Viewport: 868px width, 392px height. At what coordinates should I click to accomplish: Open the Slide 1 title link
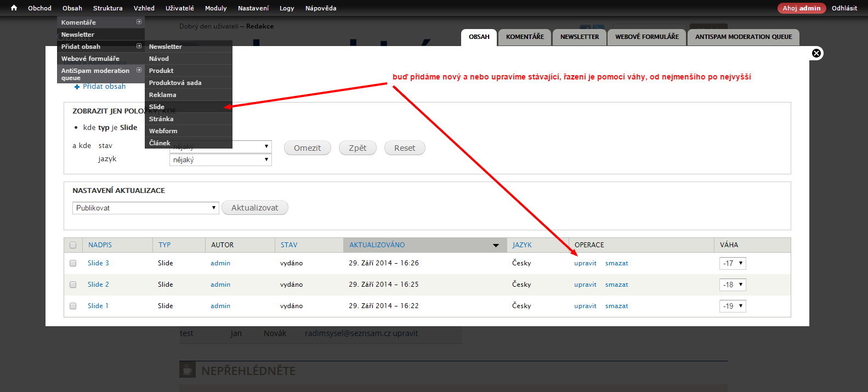pyautogui.click(x=98, y=306)
